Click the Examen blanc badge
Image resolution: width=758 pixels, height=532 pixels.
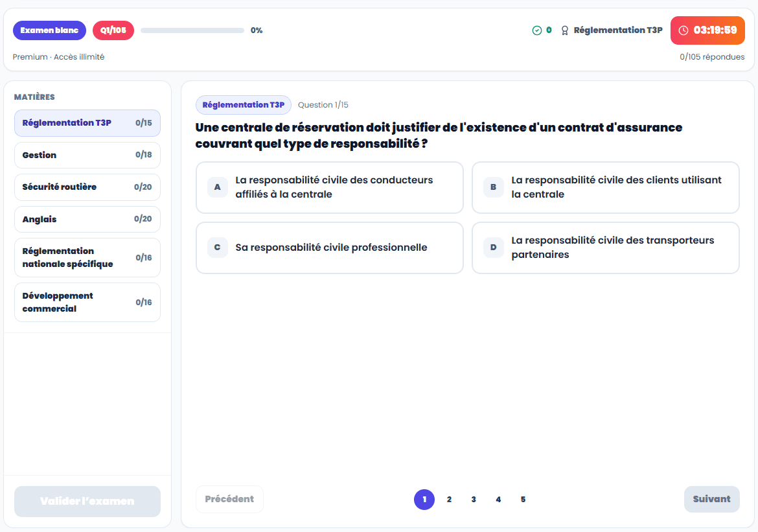coord(49,30)
